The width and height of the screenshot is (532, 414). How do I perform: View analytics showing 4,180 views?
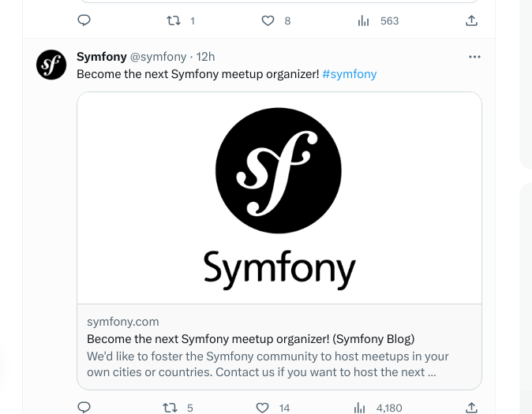(x=362, y=408)
